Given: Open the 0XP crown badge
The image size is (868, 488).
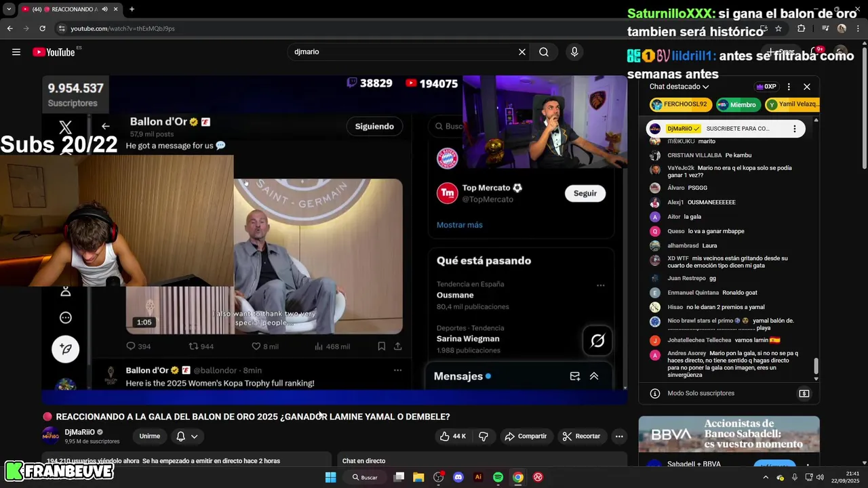Looking at the screenshot, I should (766, 87).
